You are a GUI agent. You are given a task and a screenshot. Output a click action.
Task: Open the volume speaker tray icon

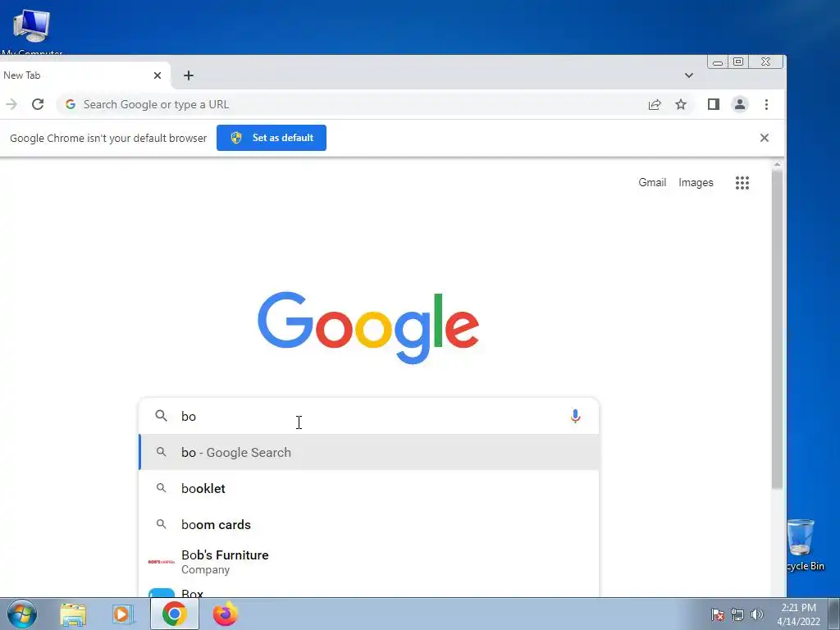[757, 614]
